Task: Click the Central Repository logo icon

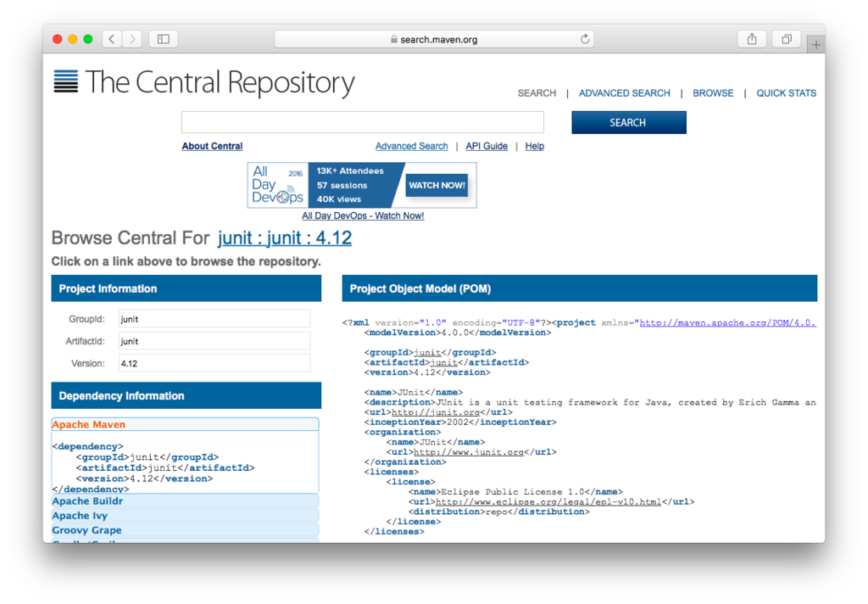Action: point(66,81)
